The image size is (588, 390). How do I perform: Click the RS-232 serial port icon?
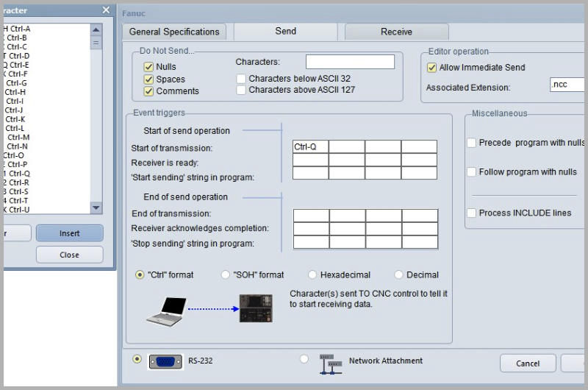pos(166,361)
